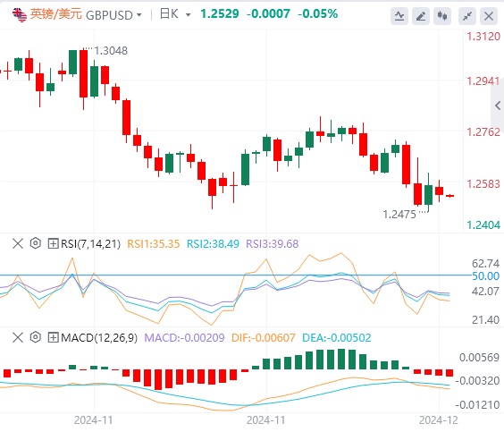Image resolution: width=504 pixels, height=432 pixels.
Task: Click the 1.3048 high price marker
Action: (111, 50)
